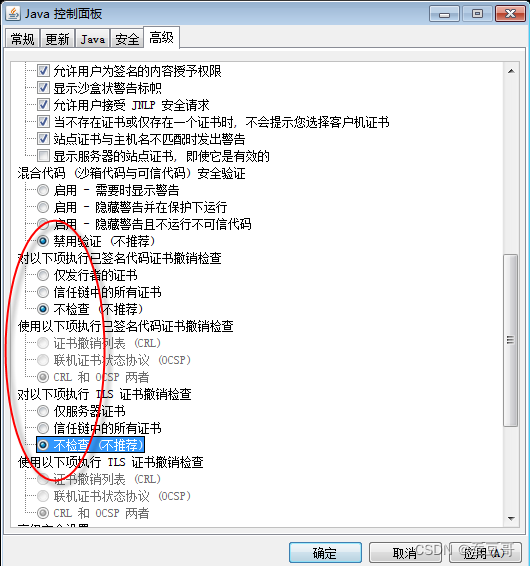Uncheck 站点证书与主机名不匹配时发出警告
Screen dimensions: 530x566
pos(43,139)
